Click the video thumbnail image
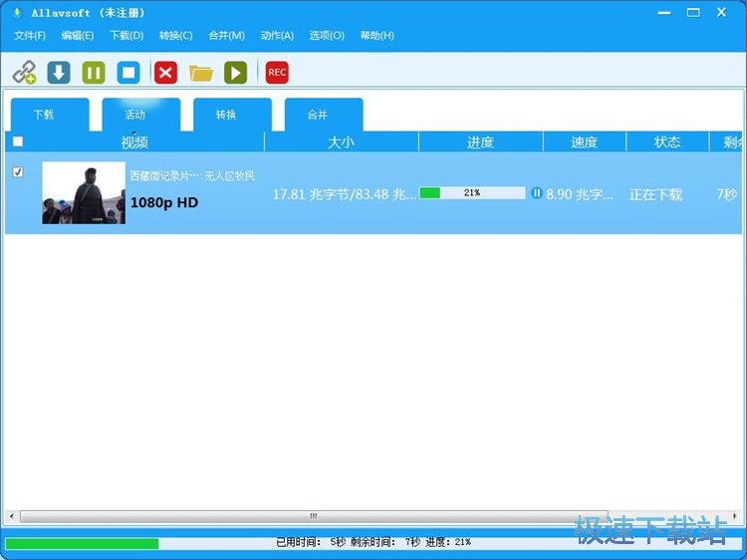747x560 pixels. coord(84,192)
